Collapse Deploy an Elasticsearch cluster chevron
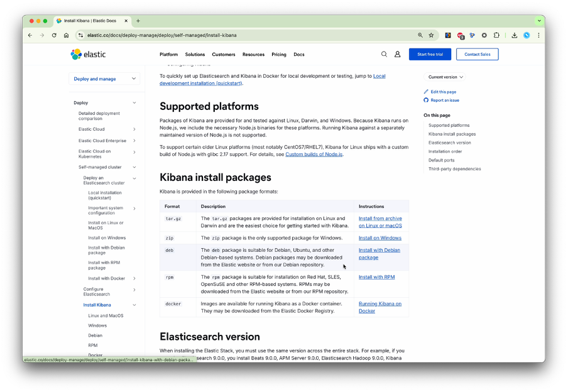The width and height of the screenshot is (568, 392). 134,178
